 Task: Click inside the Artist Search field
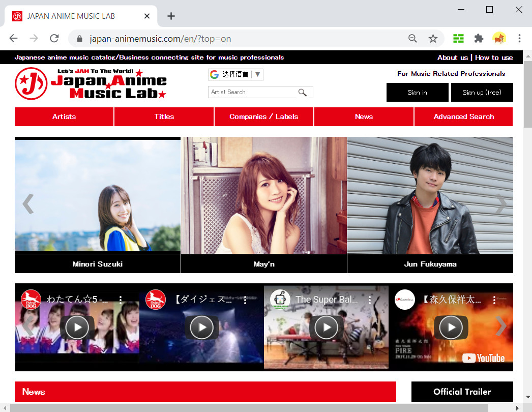(x=249, y=92)
